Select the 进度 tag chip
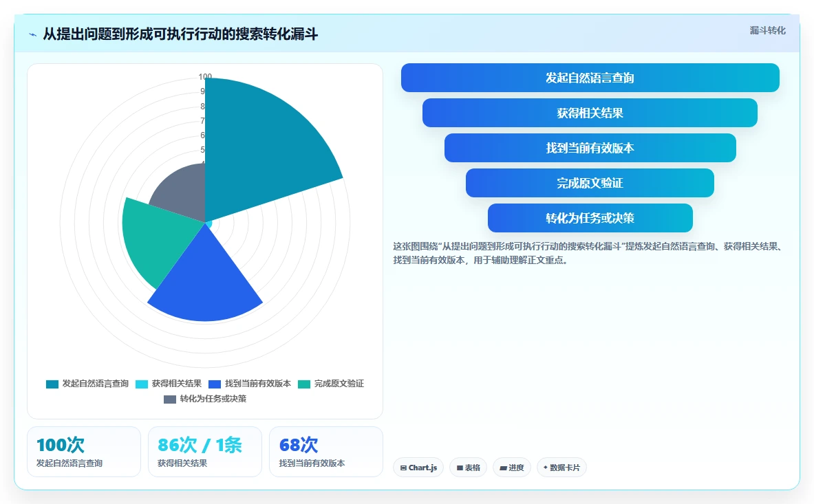The width and height of the screenshot is (814, 504). pyautogui.click(x=512, y=467)
